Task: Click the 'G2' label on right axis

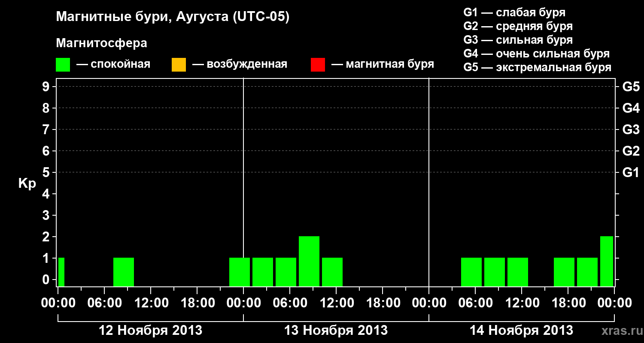Action: [x=631, y=151]
